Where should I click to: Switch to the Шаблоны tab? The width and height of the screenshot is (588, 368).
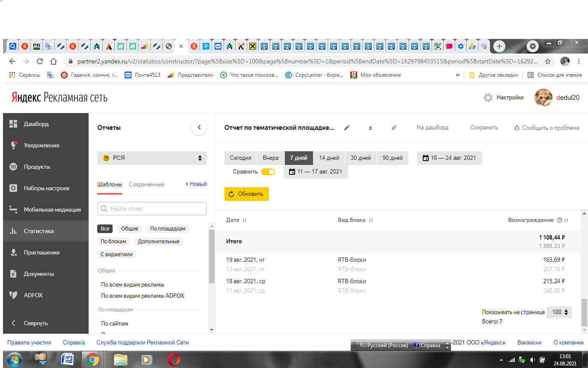click(x=110, y=184)
